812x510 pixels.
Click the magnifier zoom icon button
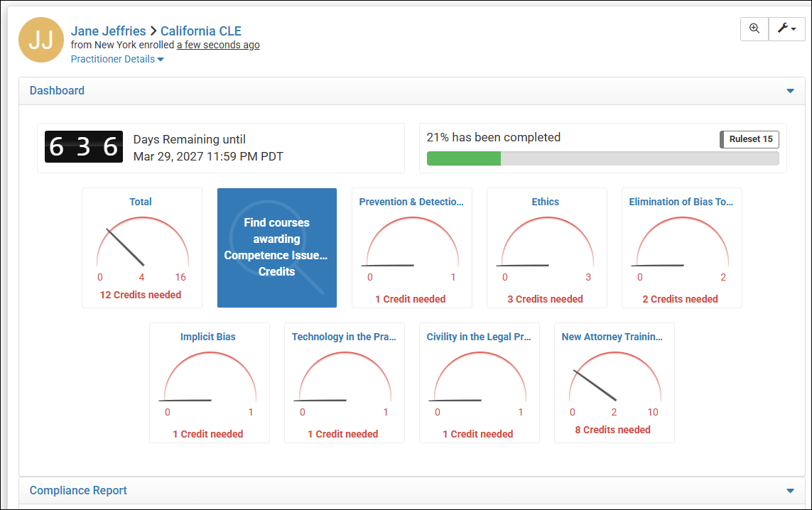point(754,28)
